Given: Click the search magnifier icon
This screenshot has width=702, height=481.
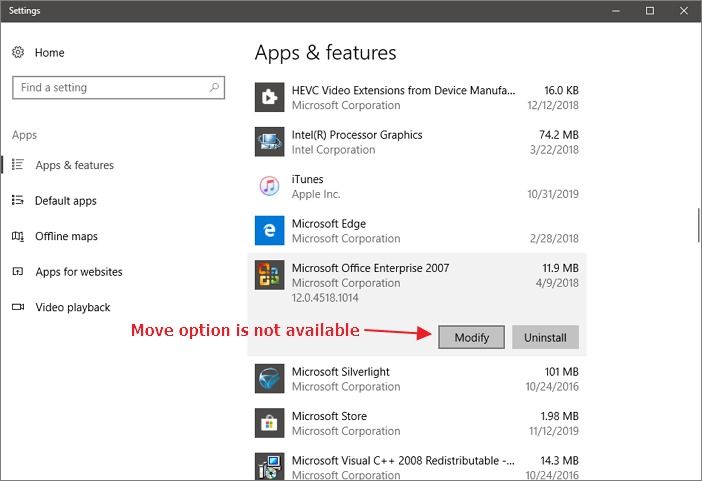Looking at the screenshot, I should [215, 88].
